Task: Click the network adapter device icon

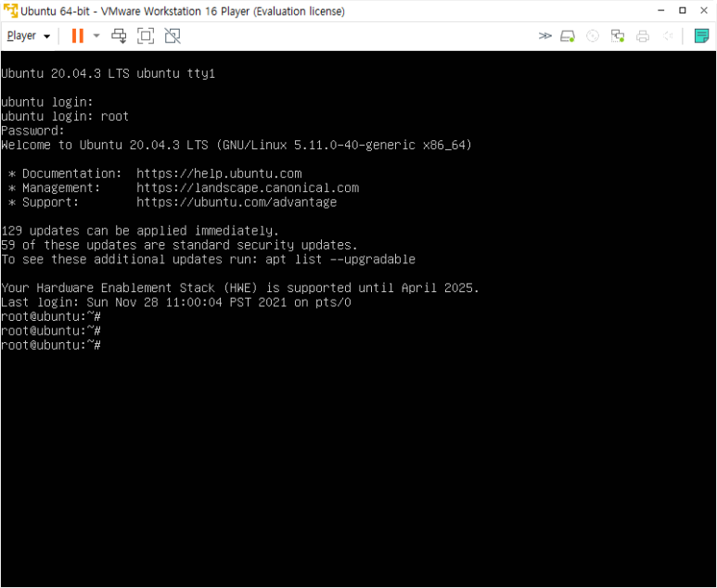Action: pyautogui.click(x=618, y=36)
